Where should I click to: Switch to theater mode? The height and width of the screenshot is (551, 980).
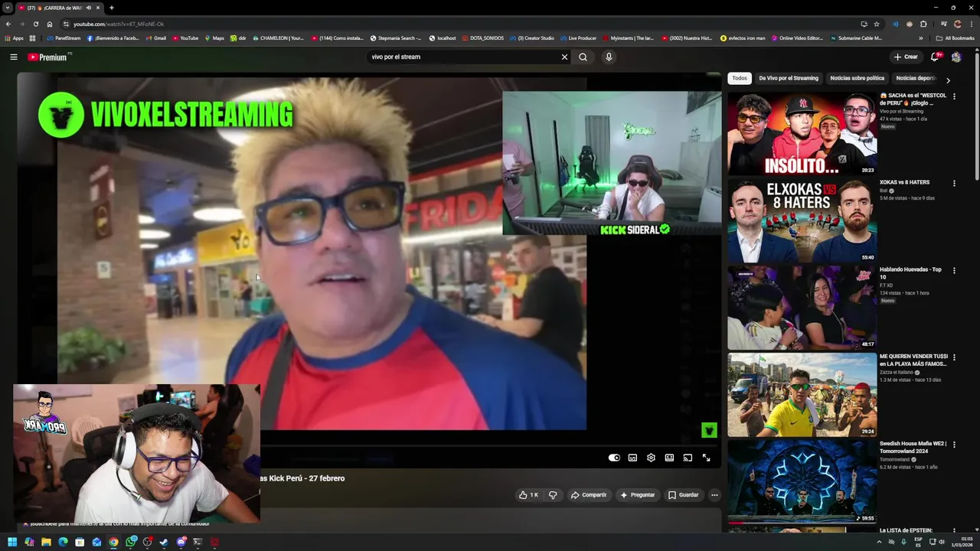[669, 458]
